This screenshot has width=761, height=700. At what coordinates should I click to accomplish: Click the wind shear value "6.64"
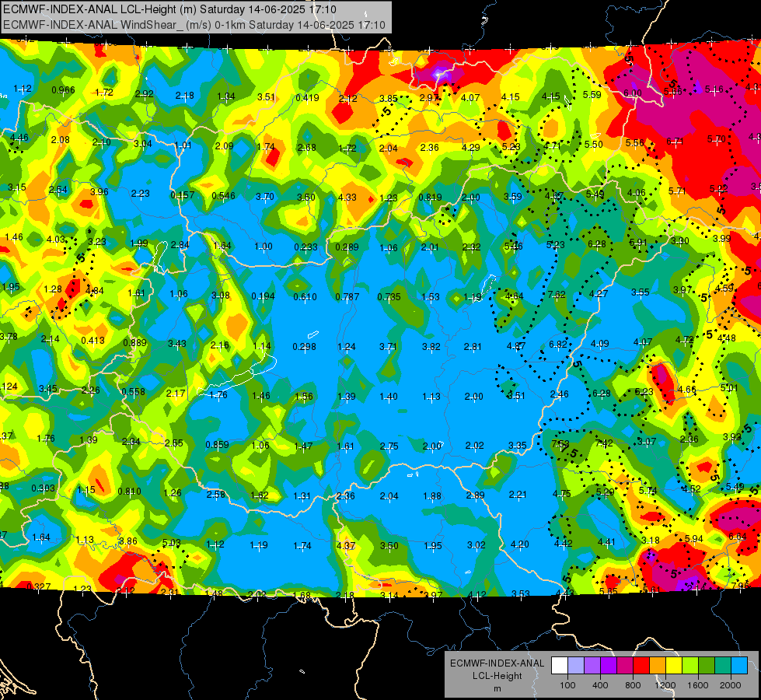(x=737, y=537)
